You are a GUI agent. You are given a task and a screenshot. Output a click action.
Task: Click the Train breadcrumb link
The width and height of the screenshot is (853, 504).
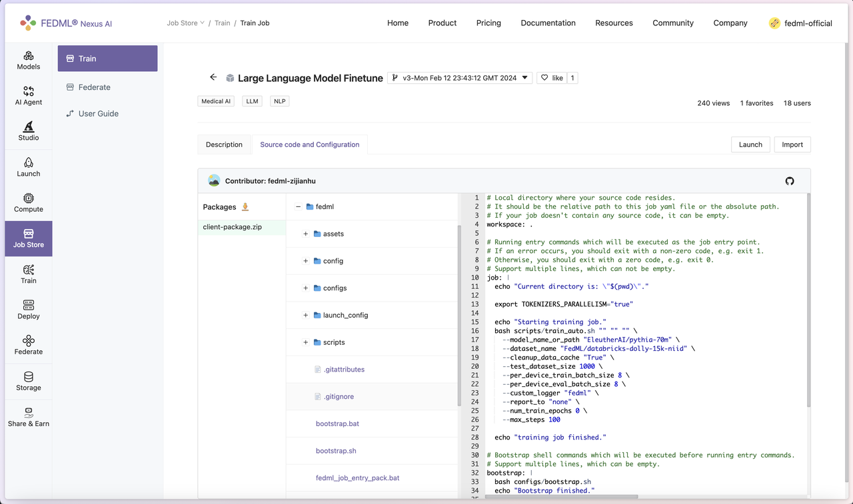pos(223,23)
